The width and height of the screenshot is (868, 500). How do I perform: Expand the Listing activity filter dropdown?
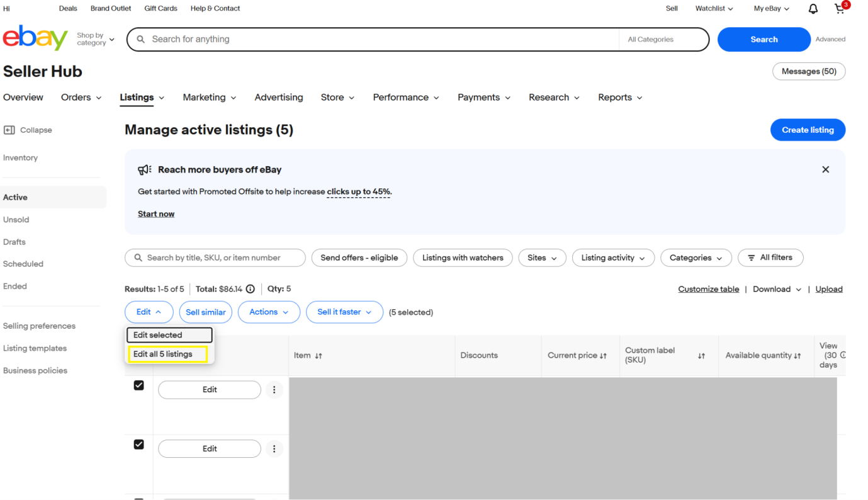pos(612,258)
